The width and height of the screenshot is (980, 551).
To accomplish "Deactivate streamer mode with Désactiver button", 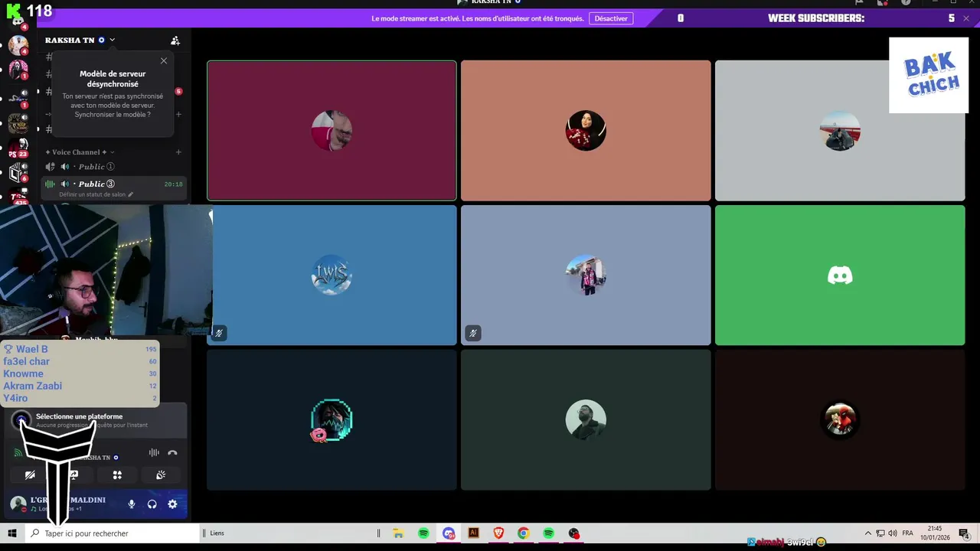I will tap(611, 18).
